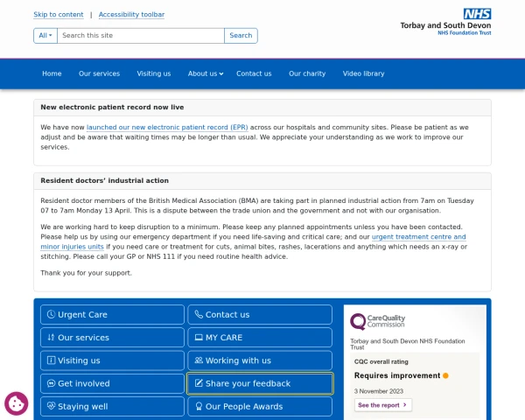The image size is (525, 420).
Task: Select the Contact us phone tile
Action: pos(260,314)
